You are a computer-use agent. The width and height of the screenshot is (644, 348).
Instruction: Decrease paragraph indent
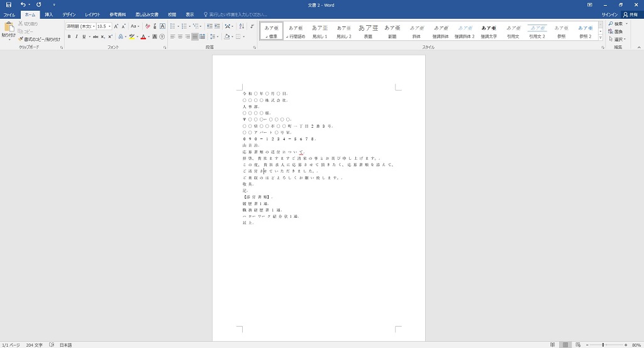(x=209, y=26)
